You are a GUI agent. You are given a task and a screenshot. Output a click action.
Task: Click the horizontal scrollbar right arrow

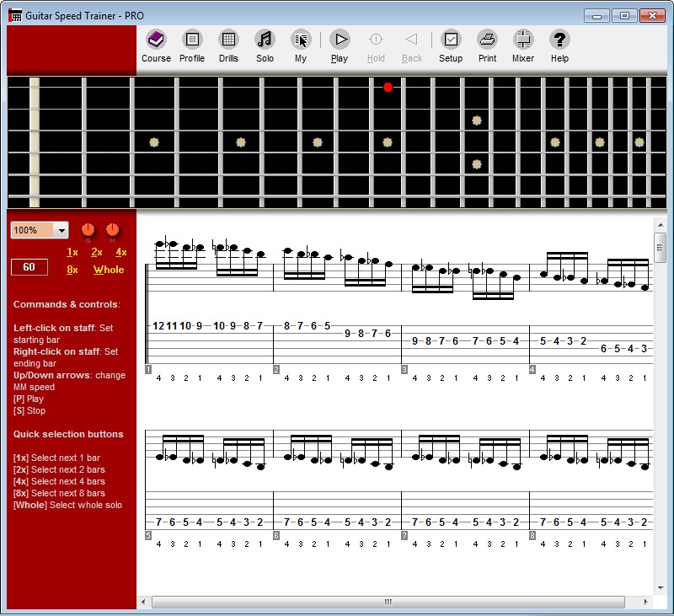(x=645, y=602)
